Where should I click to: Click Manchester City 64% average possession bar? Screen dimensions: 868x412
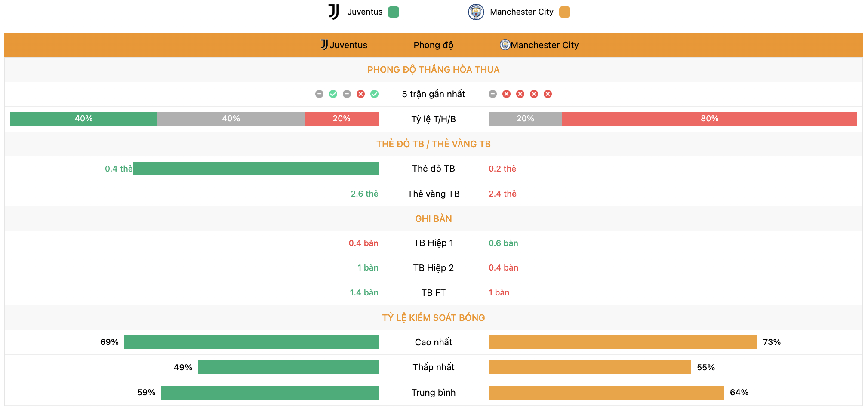606,393
